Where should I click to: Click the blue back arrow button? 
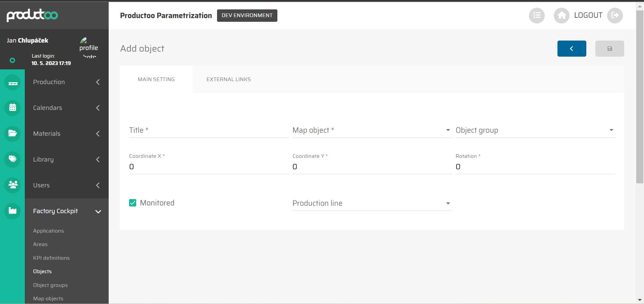tap(572, 49)
